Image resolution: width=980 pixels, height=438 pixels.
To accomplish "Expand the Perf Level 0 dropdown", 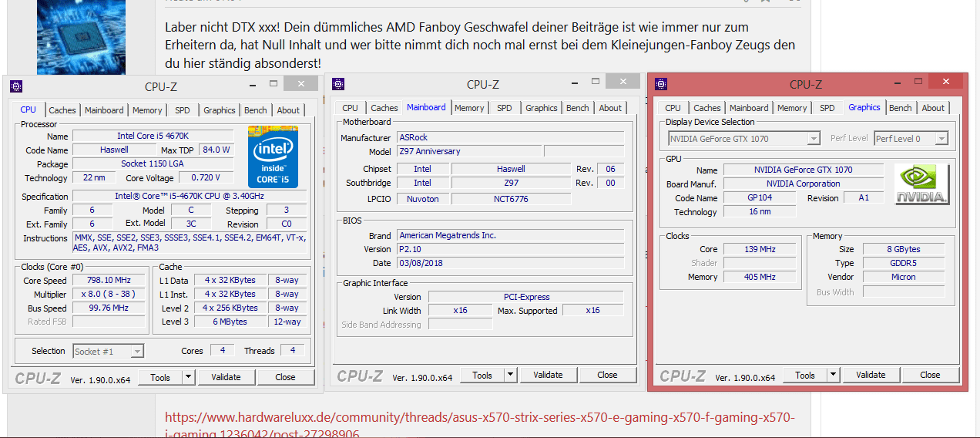I will tap(941, 139).
